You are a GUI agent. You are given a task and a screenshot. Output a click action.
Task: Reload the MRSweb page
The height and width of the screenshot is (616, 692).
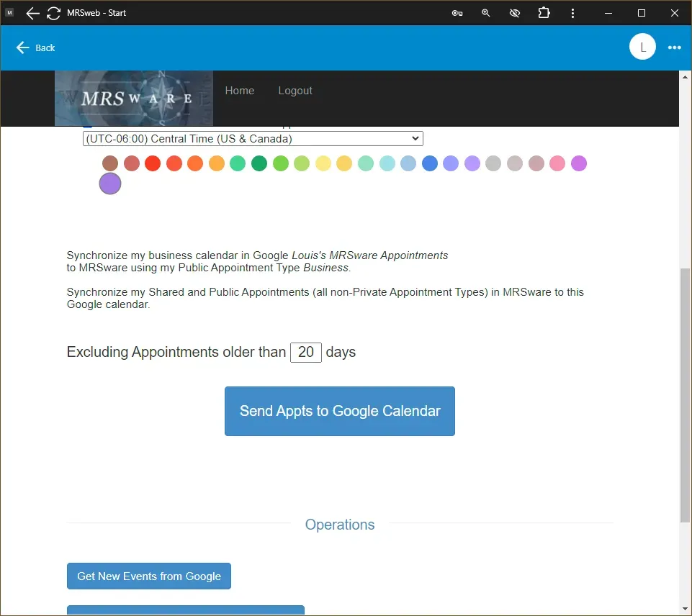tap(53, 13)
